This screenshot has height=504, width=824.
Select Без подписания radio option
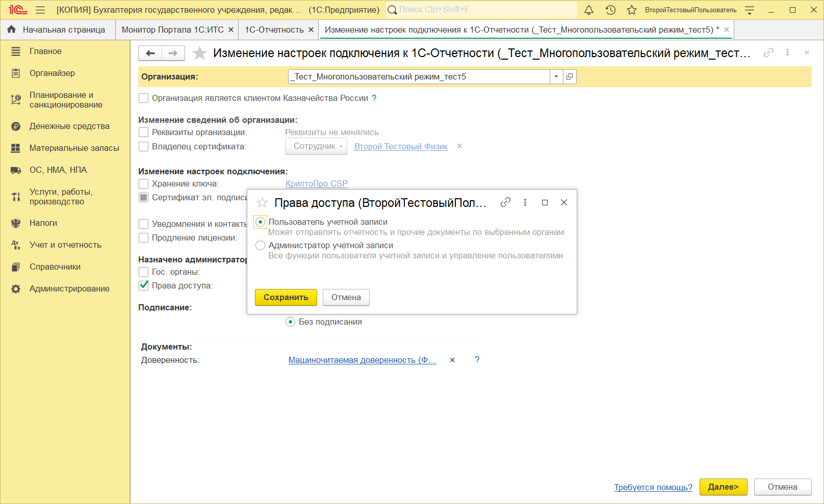(290, 322)
